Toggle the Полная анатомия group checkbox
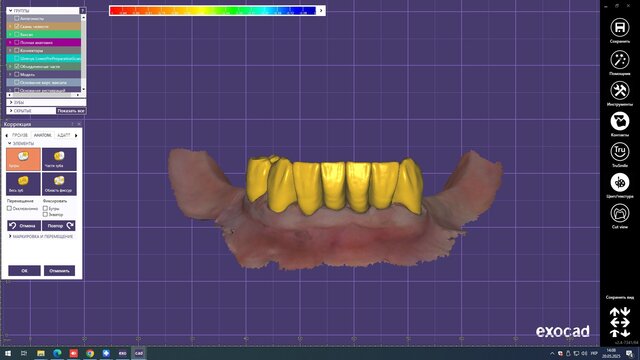The width and height of the screenshot is (640, 360). pos(17,42)
